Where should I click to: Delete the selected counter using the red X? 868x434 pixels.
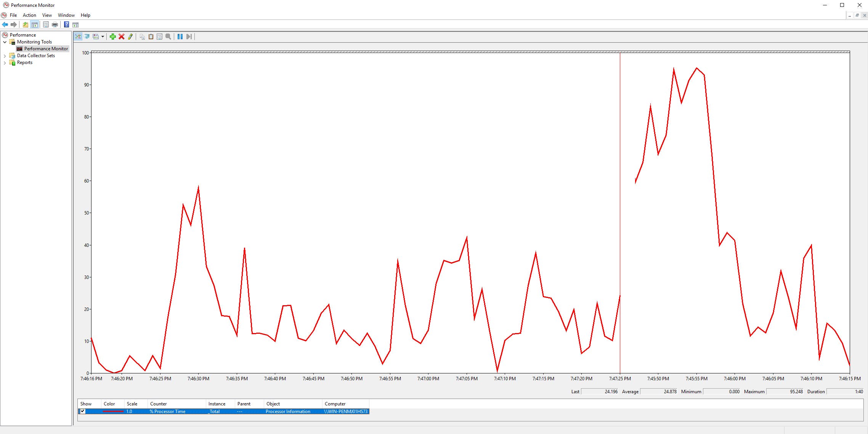[x=121, y=37]
